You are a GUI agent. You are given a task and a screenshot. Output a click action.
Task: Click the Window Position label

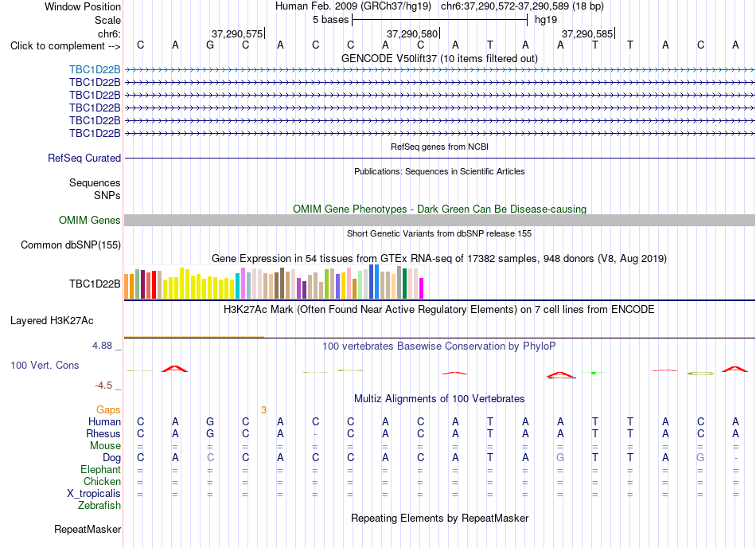(x=83, y=6)
